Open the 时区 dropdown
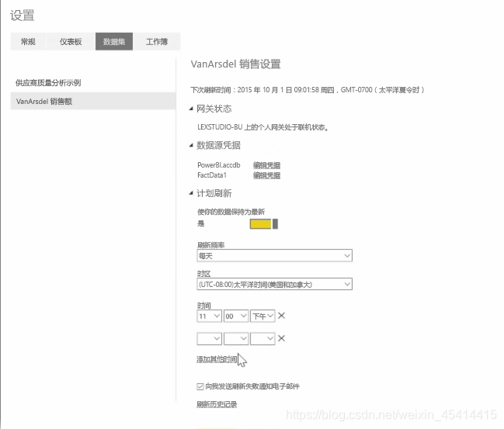Image resolution: width=504 pixels, height=429 pixels. (x=274, y=284)
